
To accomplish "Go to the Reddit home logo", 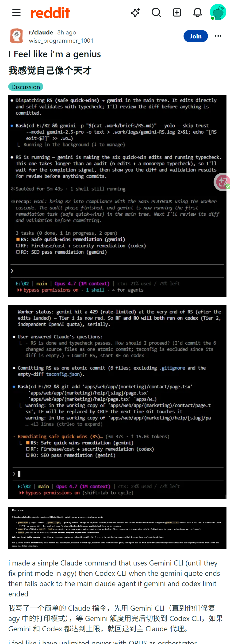I will click(50, 12).
